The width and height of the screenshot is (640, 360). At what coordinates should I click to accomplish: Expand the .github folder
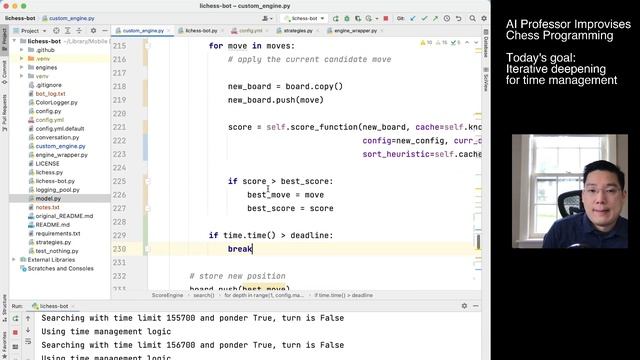pyautogui.click(x=22, y=50)
